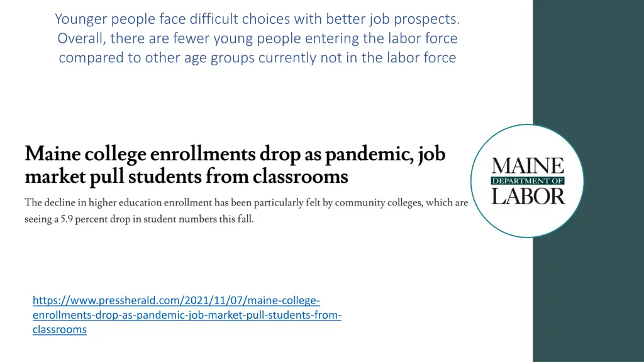The height and width of the screenshot is (362, 644).
Task: Click the link line starting 'enrollments-drop-as-pandemic'
Action: tap(187, 315)
